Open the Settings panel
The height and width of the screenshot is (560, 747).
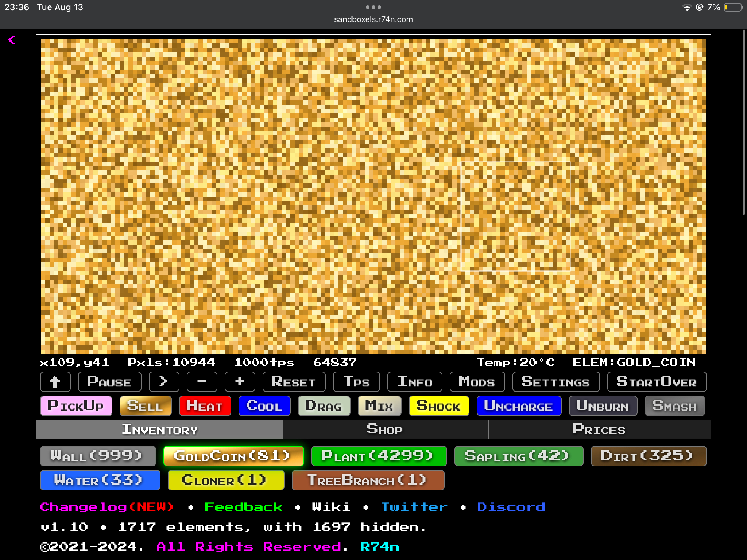point(556,382)
